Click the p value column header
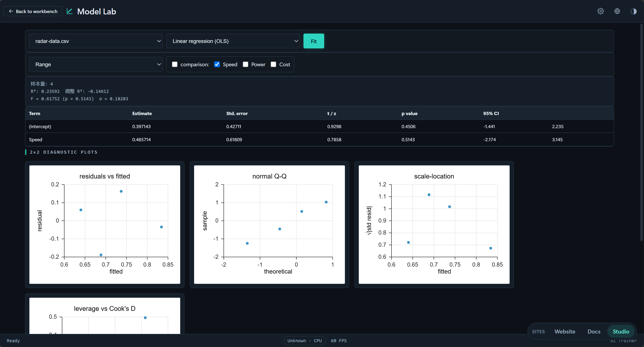 point(409,114)
